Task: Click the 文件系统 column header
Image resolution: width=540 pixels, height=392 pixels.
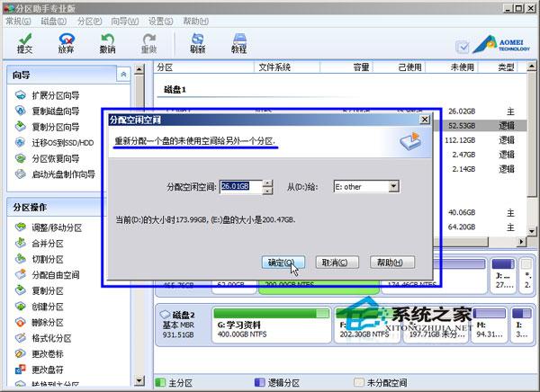Action: (287, 67)
